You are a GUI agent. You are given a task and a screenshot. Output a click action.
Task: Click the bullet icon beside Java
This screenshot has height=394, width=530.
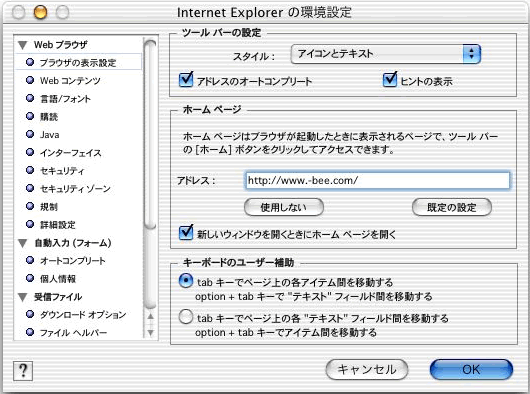pos(30,134)
